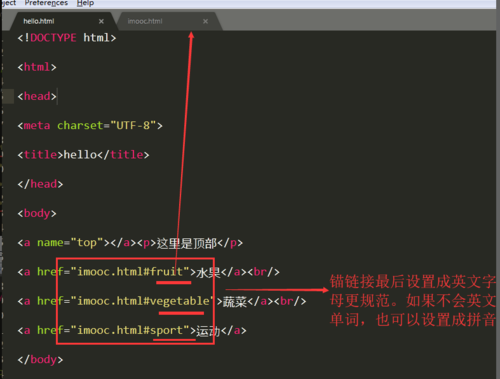Click the imooc.html#vegetable href value

[x=143, y=301]
